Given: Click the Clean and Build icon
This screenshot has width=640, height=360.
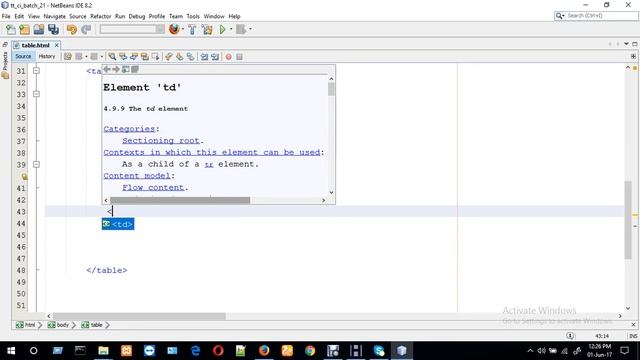Looking at the screenshot, I should tap(207, 29).
